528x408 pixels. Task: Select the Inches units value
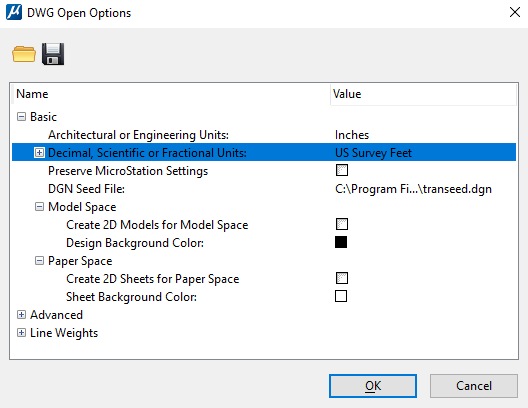352,135
